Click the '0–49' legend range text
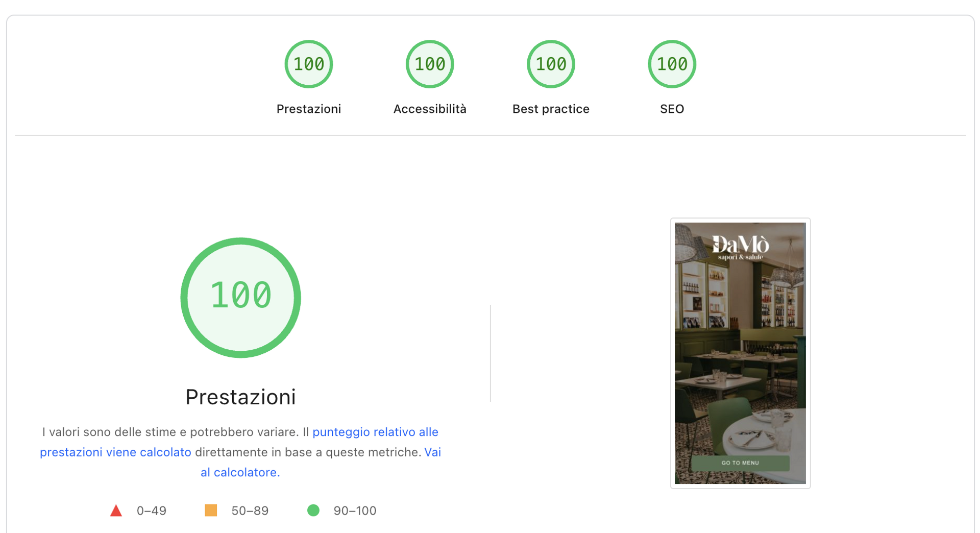This screenshot has height=533, width=980. tap(152, 511)
